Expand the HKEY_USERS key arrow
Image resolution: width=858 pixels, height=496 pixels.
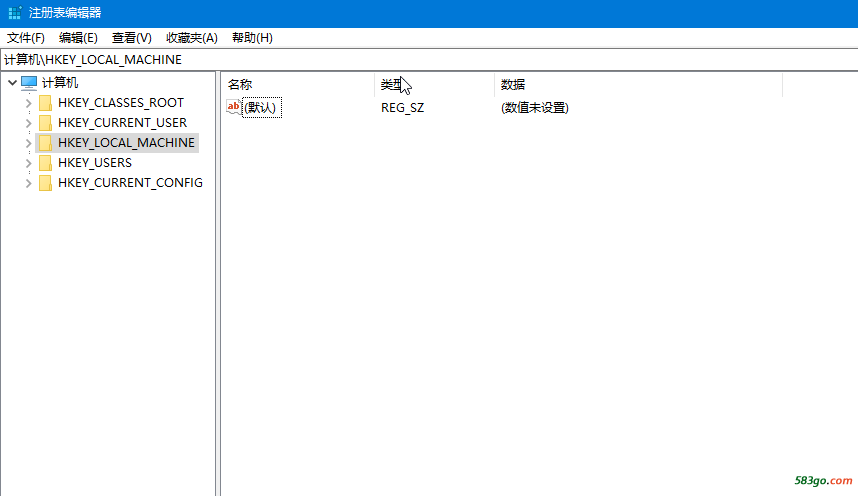coord(28,163)
